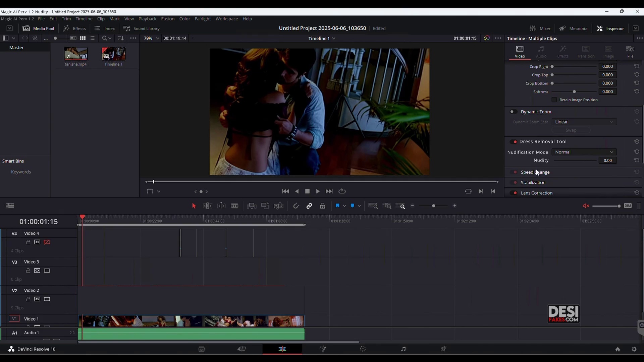Screen dimensions: 644x362
Task: Select the Blade Edit mode tool
Action: click(x=235, y=206)
